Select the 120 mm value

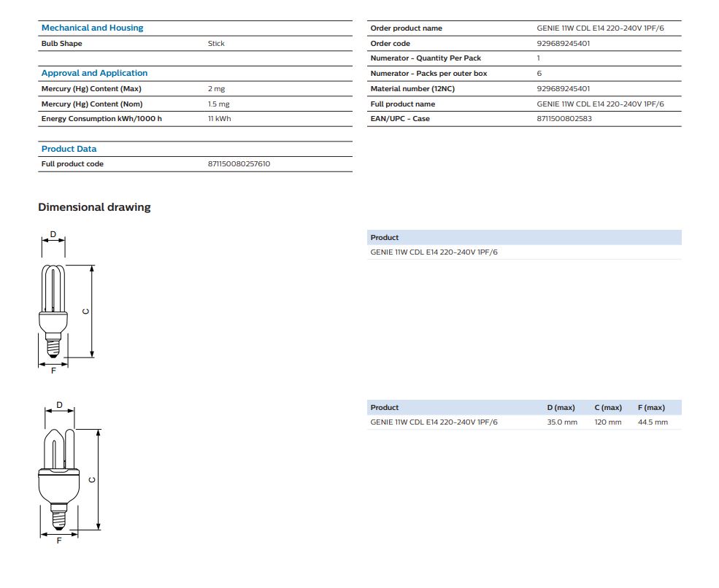point(608,422)
